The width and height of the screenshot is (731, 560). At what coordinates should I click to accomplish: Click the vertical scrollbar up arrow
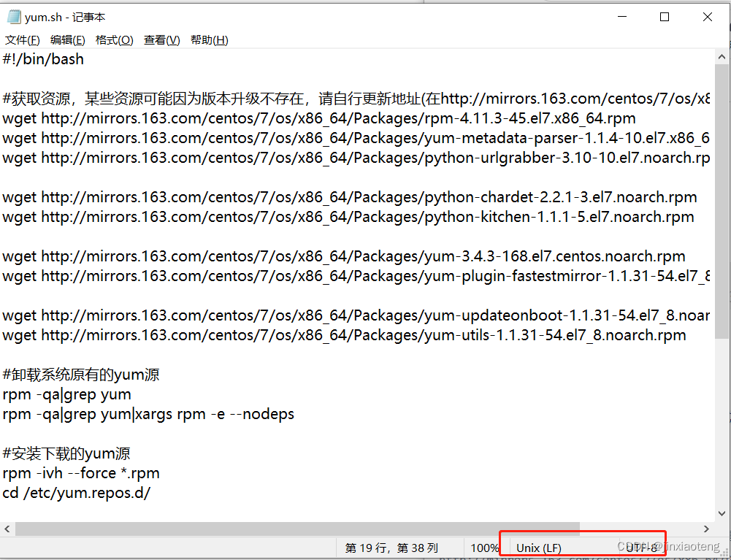point(722,57)
